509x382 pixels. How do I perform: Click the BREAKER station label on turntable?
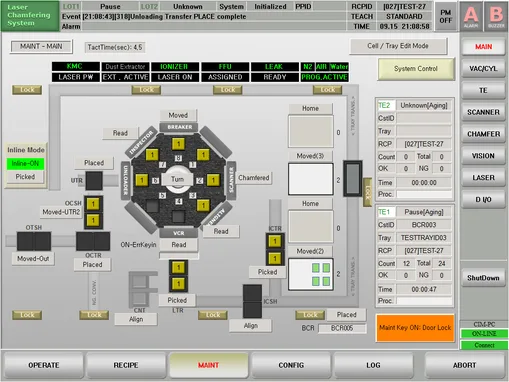[179, 127]
